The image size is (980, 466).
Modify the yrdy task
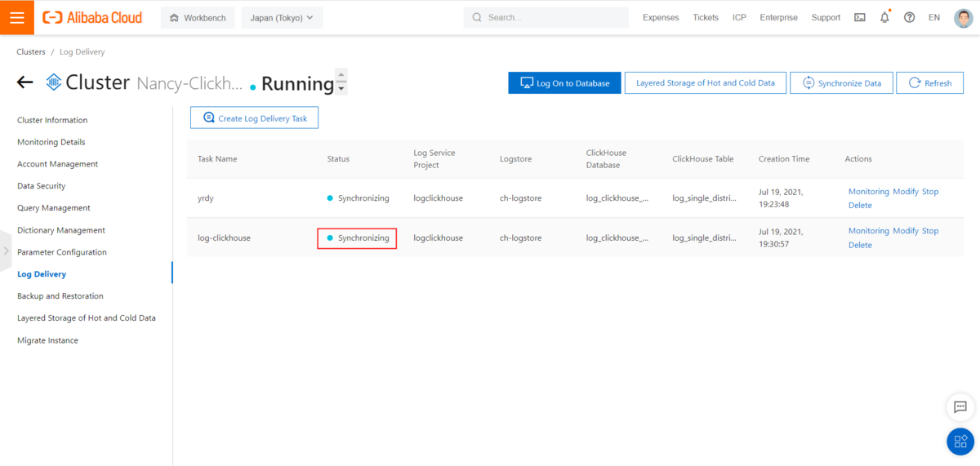point(906,192)
